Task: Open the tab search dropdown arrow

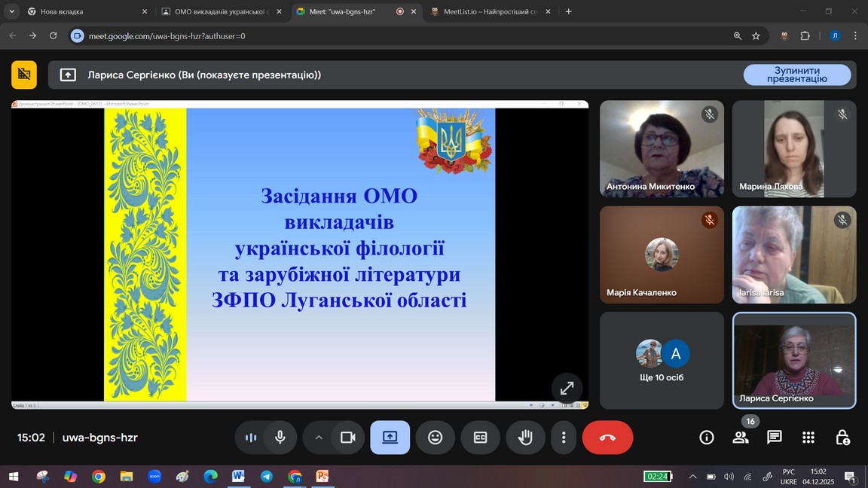Action: (x=12, y=11)
